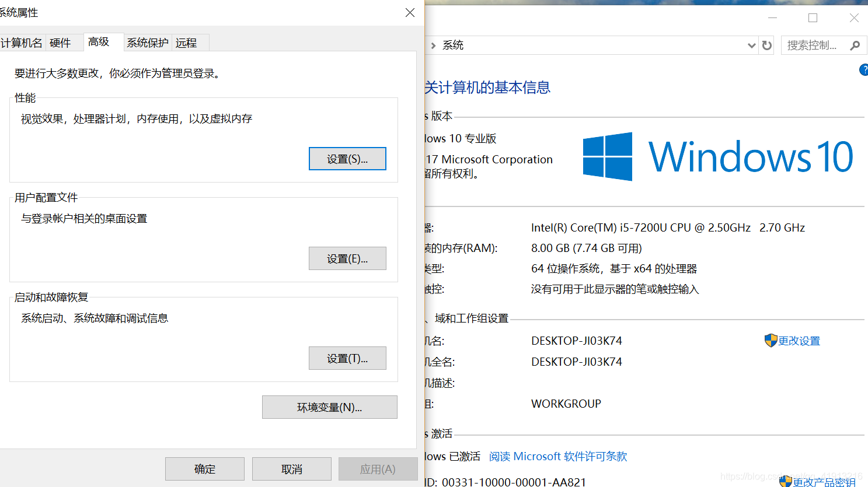Click the first DESKTOP-JI03K74 computer name

click(577, 341)
